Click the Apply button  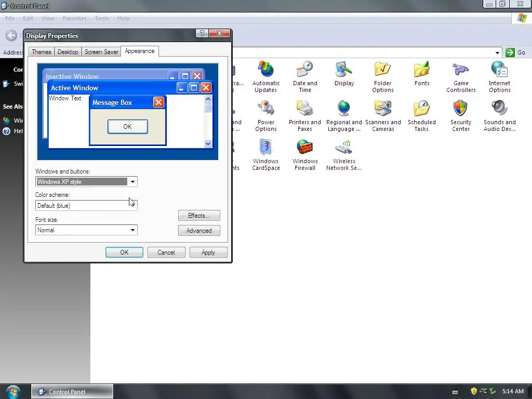coord(208,252)
